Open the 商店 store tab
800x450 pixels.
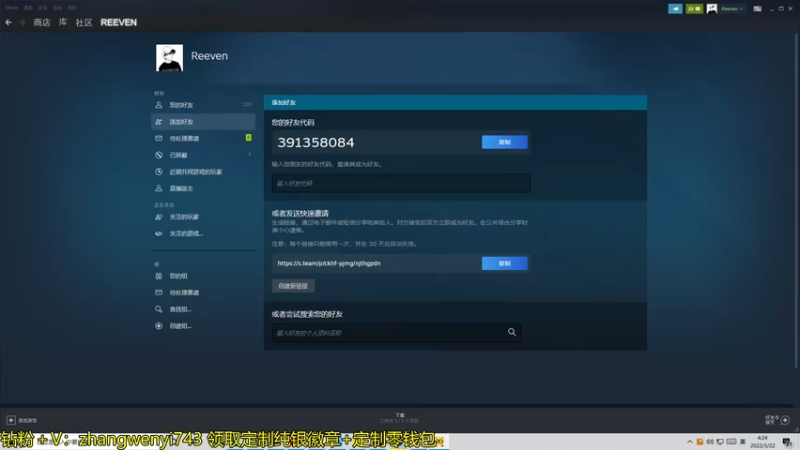click(42, 22)
